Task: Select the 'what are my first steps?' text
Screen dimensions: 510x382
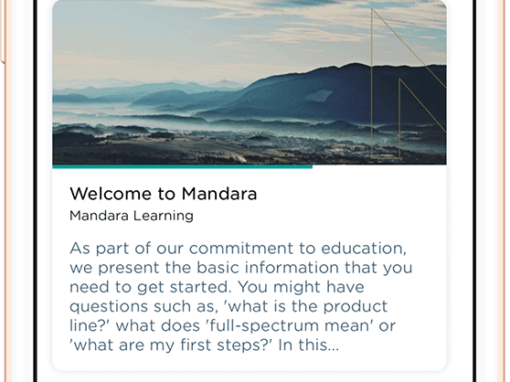Action: [x=171, y=345]
